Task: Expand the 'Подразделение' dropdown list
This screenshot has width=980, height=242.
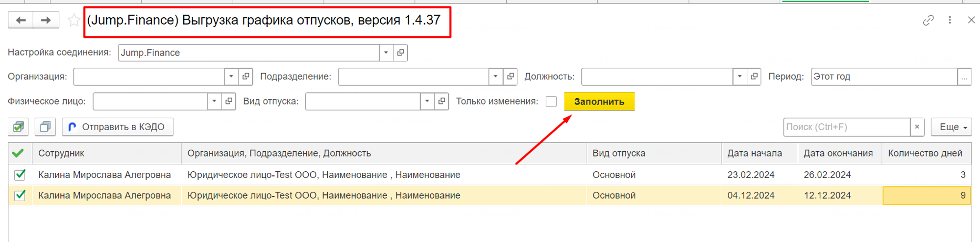Action: pos(495,77)
